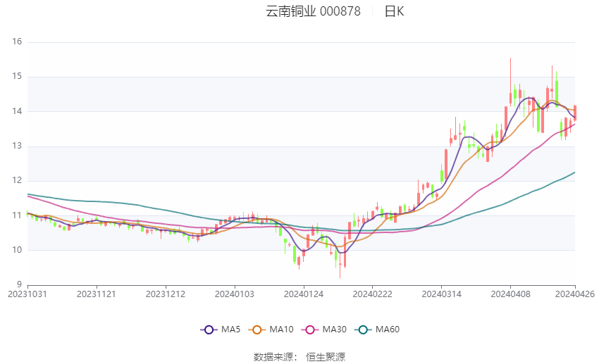
Task: Click x-axis date label 20240103
Action: (235, 294)
